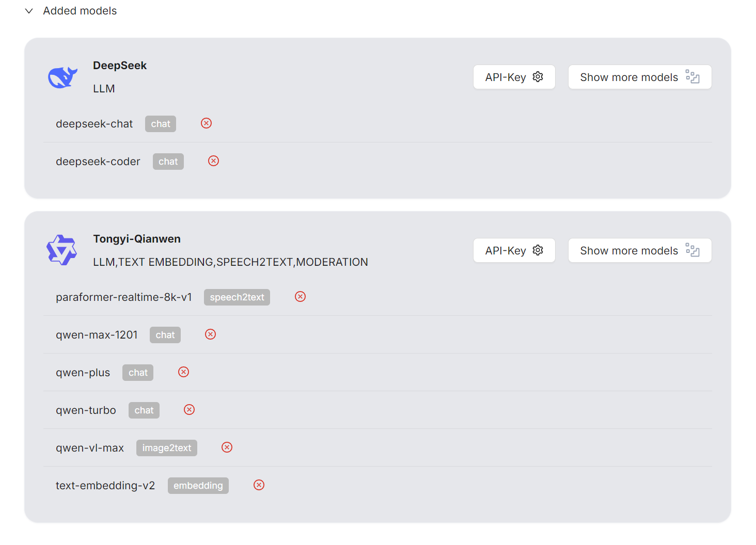Open Tongyi-Qianwen API-Key settings
Viewport: 756px width, 545px height.
(514, 250)
